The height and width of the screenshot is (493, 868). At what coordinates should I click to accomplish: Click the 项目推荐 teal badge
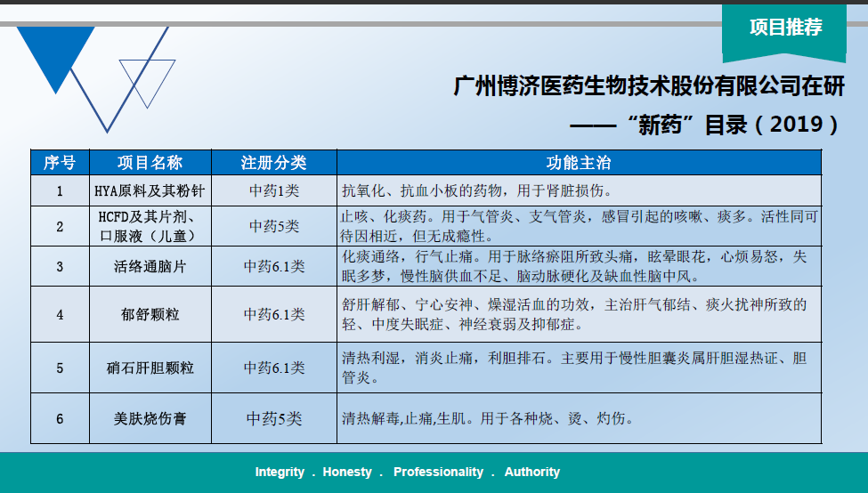pos(784,28)
